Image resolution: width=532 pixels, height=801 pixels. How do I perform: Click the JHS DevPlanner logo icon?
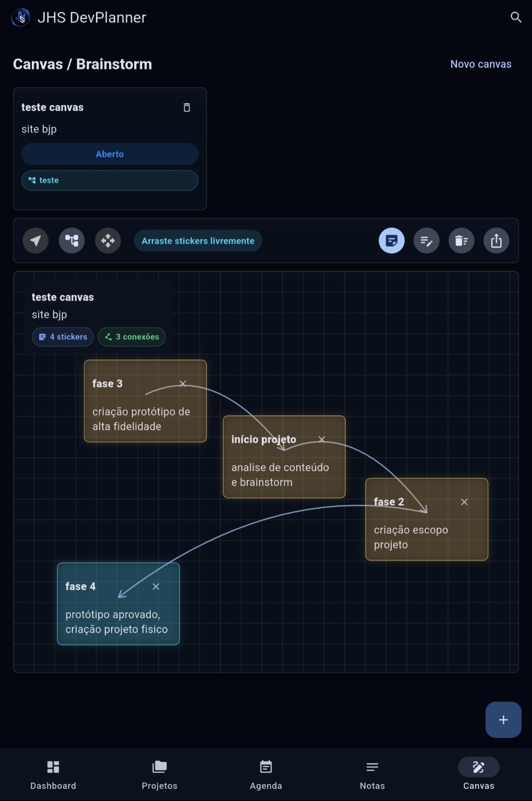[21, 17]
